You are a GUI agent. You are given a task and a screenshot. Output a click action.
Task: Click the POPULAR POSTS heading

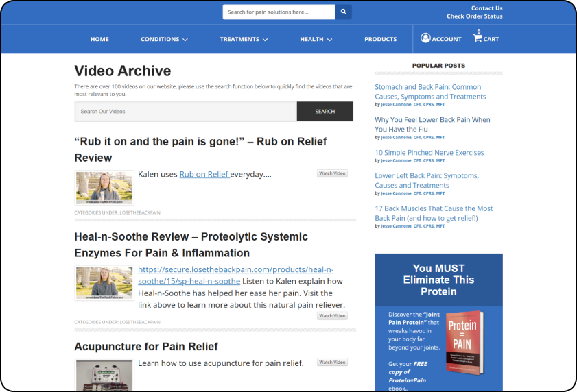coord(438,66)
